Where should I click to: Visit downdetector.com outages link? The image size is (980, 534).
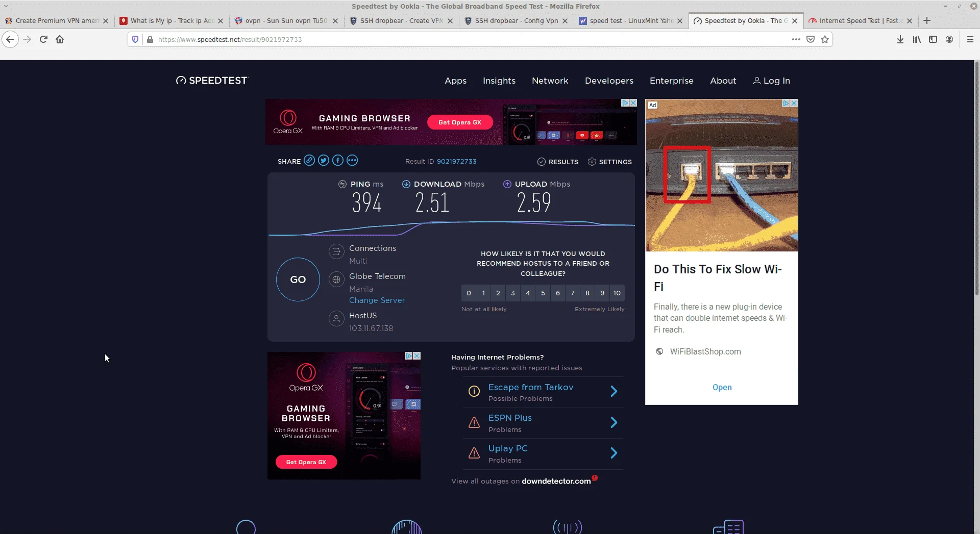(x=556, y=481)
